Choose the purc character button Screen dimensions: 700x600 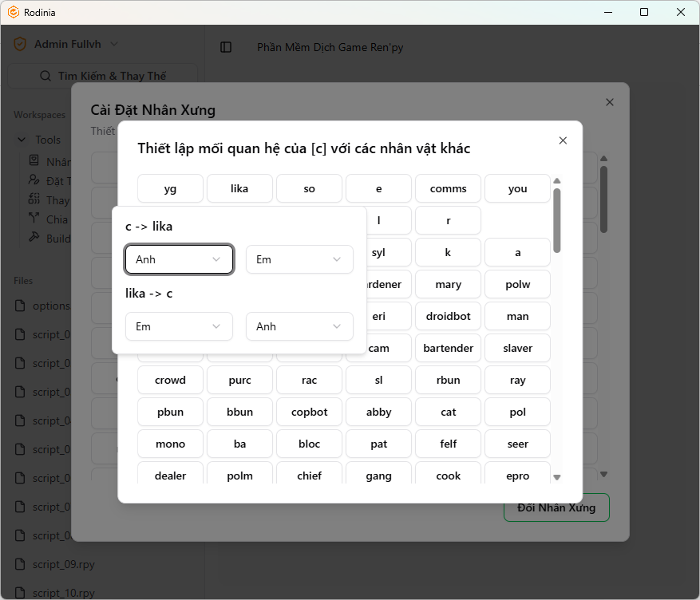239,380
